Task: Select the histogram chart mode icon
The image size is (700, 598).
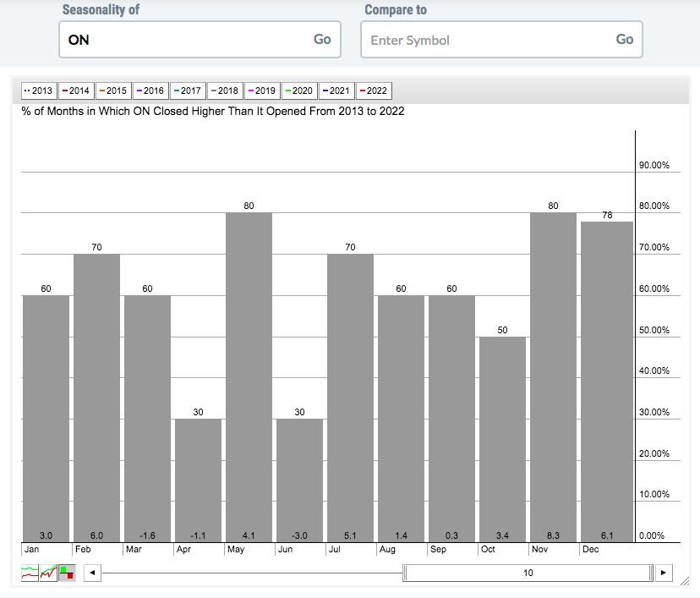Action: (66, 573)
